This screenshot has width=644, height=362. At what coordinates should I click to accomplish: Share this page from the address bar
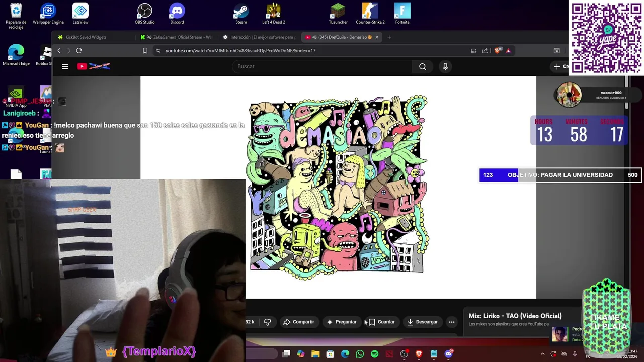(x=485, y=51)
